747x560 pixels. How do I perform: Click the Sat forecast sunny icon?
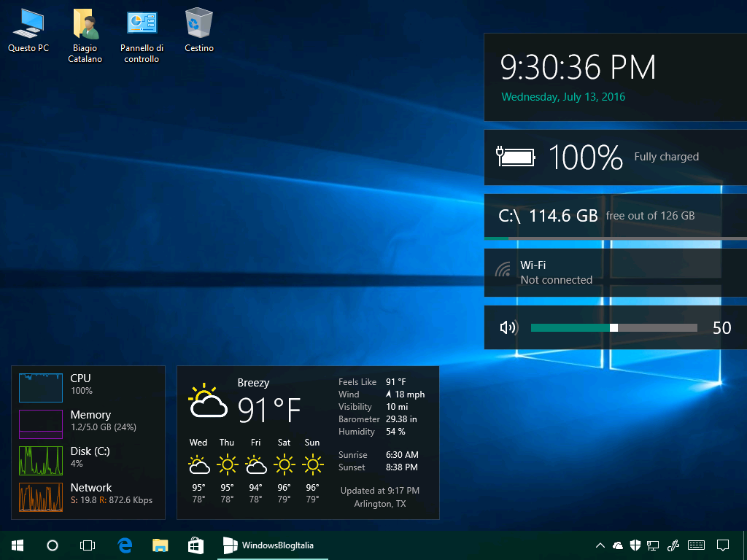pyautogui.click(x=285, y=464)
